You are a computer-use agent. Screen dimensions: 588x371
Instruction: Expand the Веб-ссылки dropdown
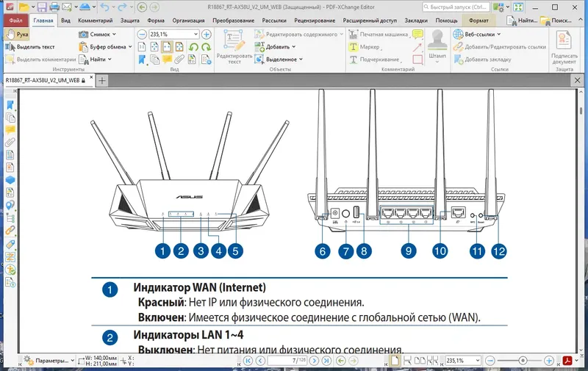(477, 34)
